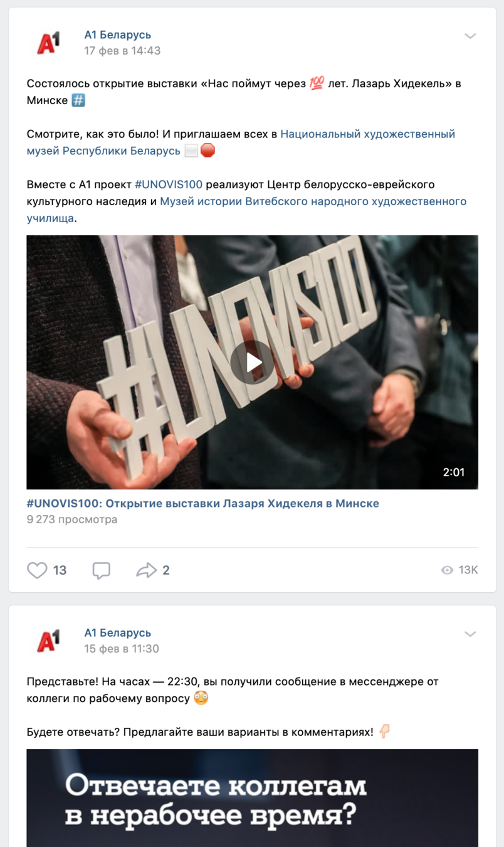
Task: Open the 15 фев в 11:30 timestamp
Action: (x=122, y=649)
